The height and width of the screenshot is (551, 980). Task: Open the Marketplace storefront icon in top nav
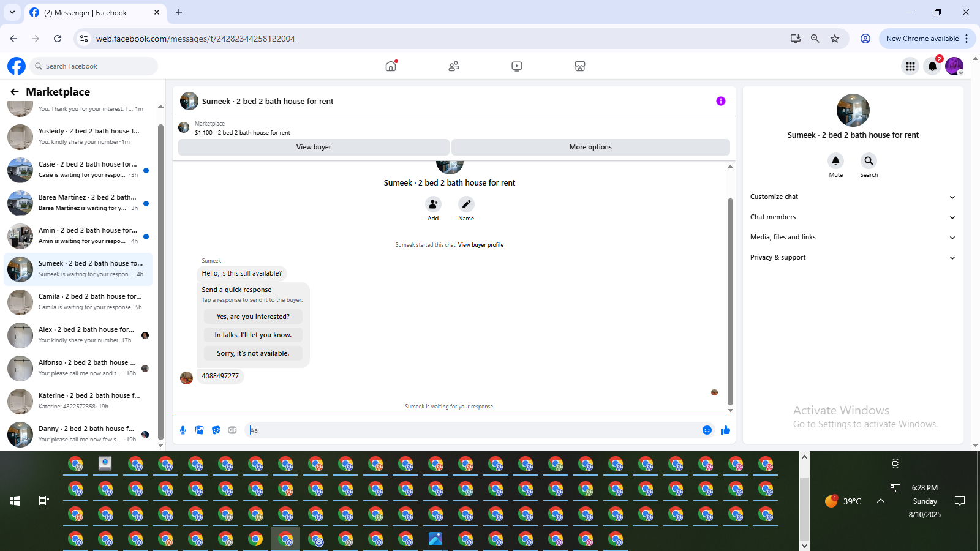[580, 66]
